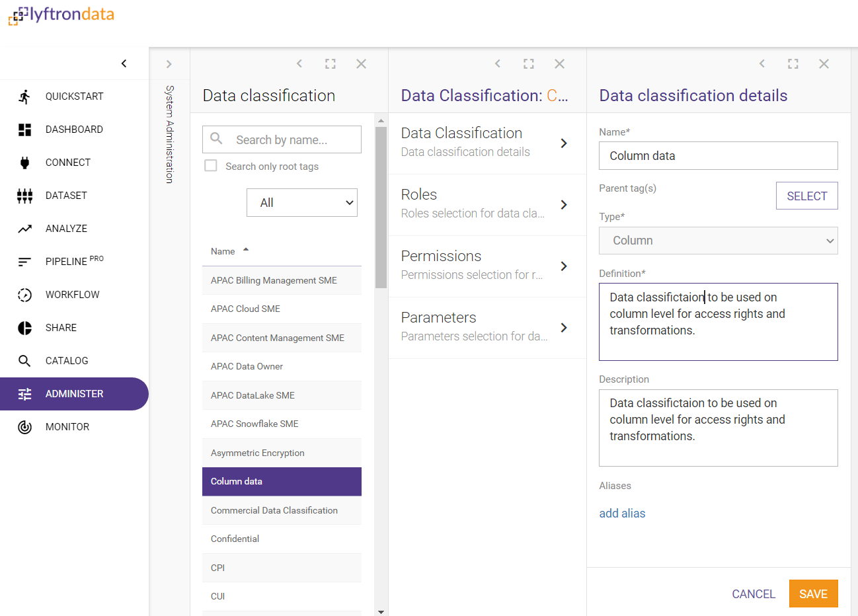Open the All filter dropdown

coord(302,203)
